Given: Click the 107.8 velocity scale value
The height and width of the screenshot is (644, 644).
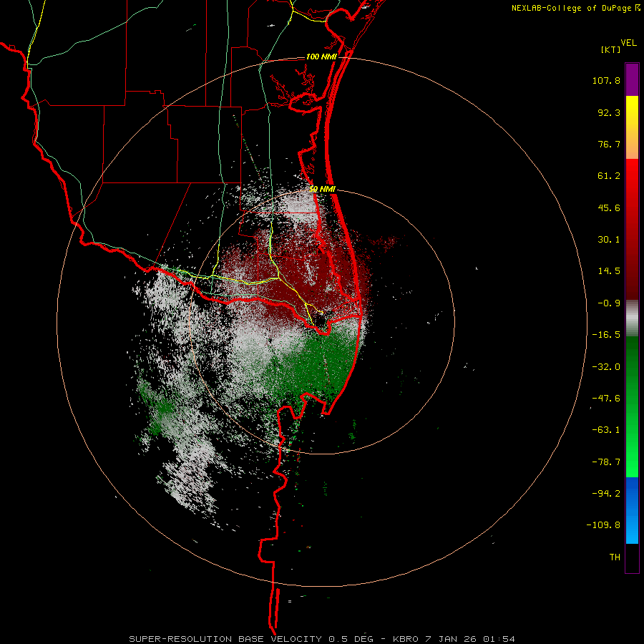Looking at the screenshot, I should (606, 80).
